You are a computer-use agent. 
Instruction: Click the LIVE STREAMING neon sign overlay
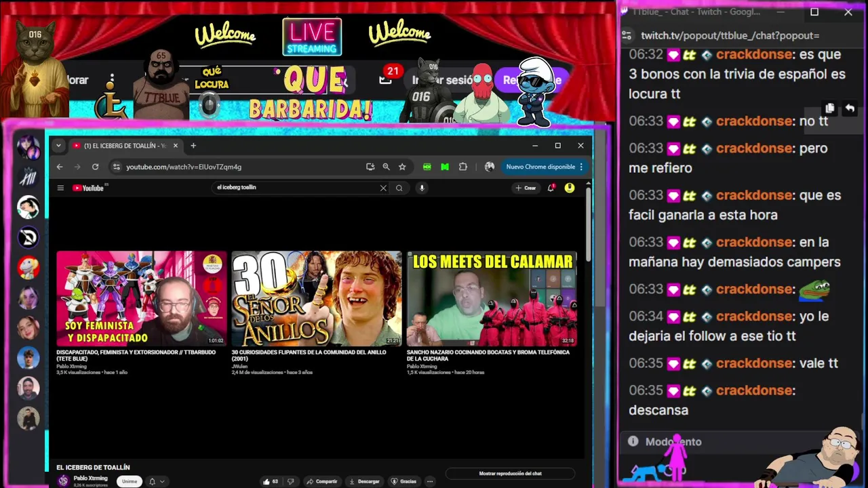click(312, 37)
